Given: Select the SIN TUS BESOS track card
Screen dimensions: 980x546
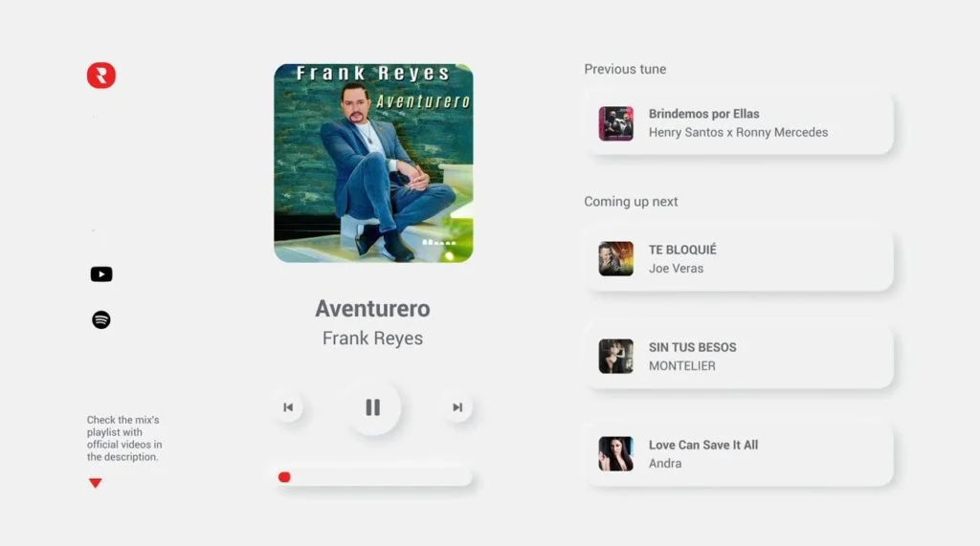Looking at the screenshot, I should (740, 356).
